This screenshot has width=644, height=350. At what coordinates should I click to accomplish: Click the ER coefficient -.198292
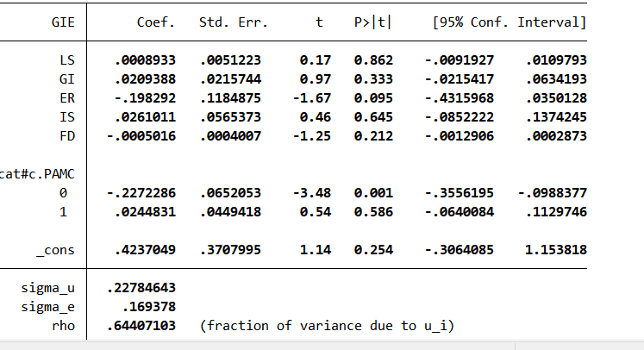(x=145, y=98)
